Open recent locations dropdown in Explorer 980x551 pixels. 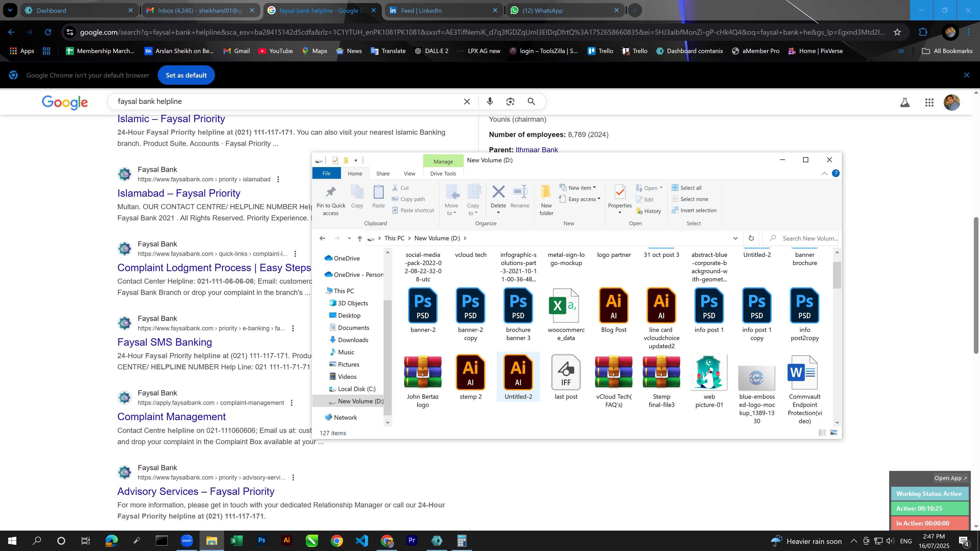click(x=349, y=238)
